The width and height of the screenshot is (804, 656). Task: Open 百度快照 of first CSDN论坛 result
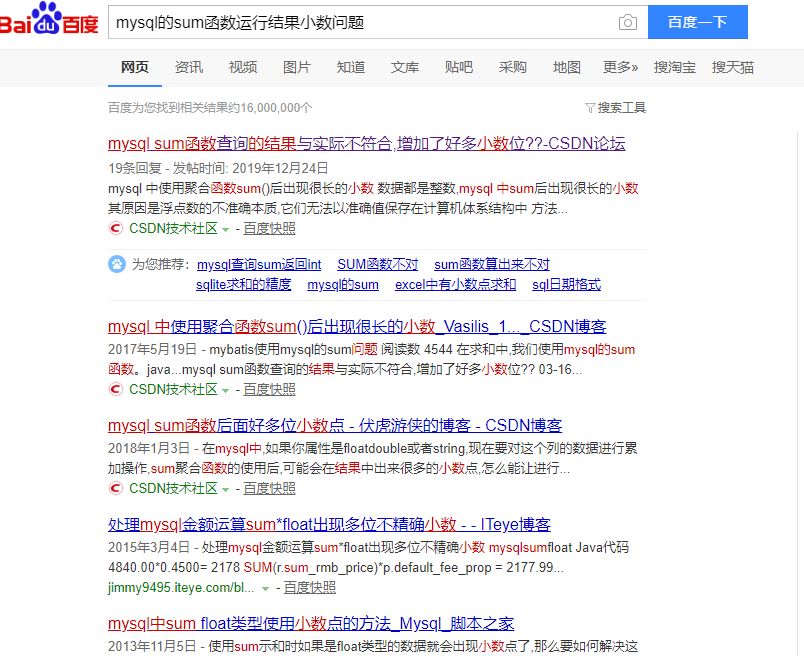coord(269,228)
